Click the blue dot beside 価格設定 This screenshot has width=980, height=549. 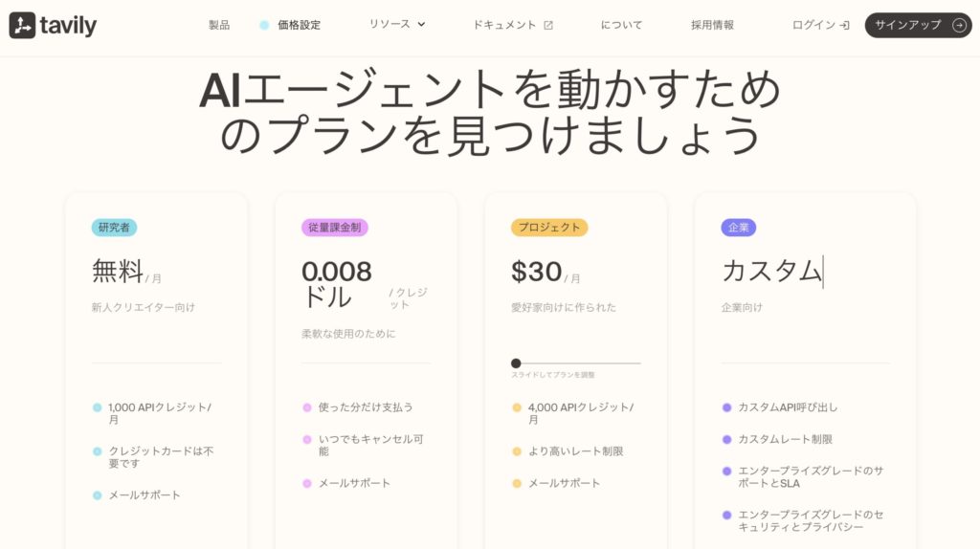click(x=264, y=25)
